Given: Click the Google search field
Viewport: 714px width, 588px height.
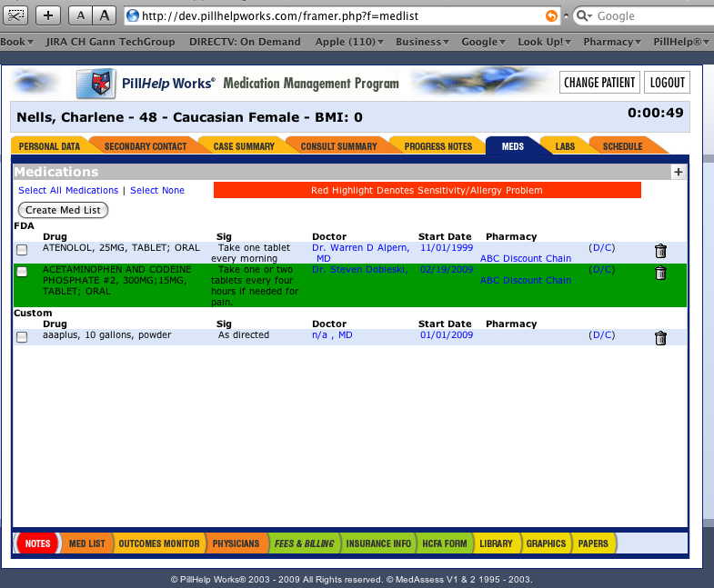Looking at the screenshot, I should (646, 16).
